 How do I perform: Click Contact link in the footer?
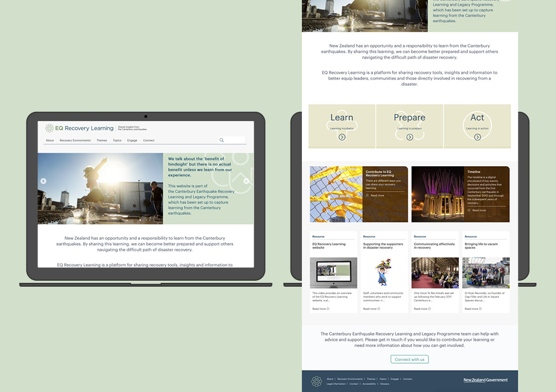[x=354, y=384]
